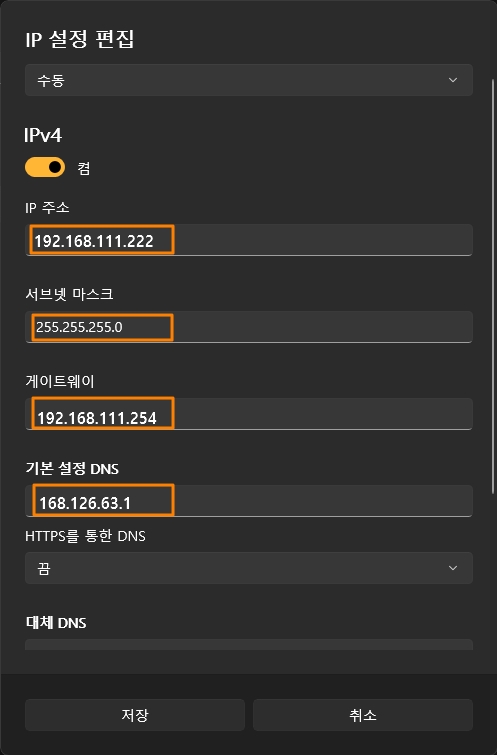The height and width of the screenshot is (755, 497).
Task: Click the 켬 label beside IPv4 switch
Action: (x=84, y=168)
